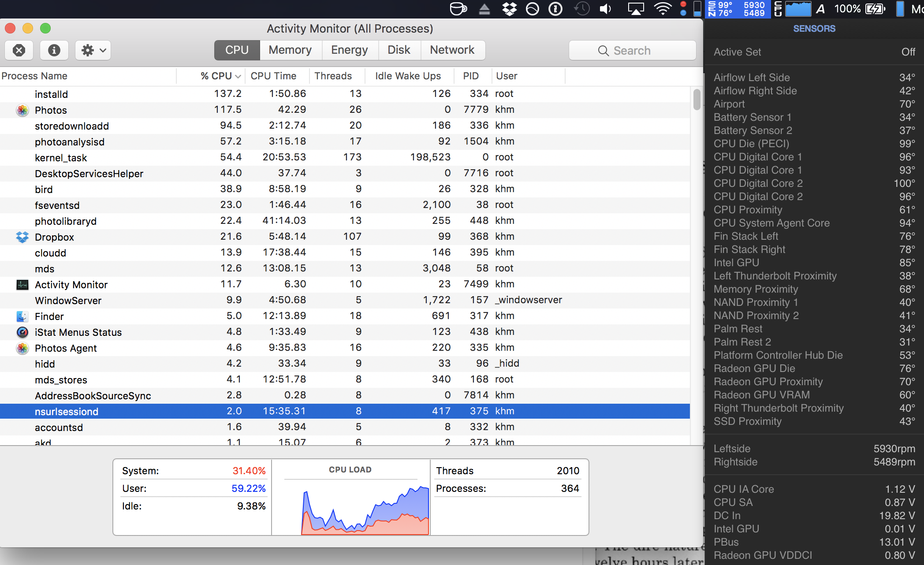
Task: Open the Wi-Fi menu bar icon
Action: point(663,9)
